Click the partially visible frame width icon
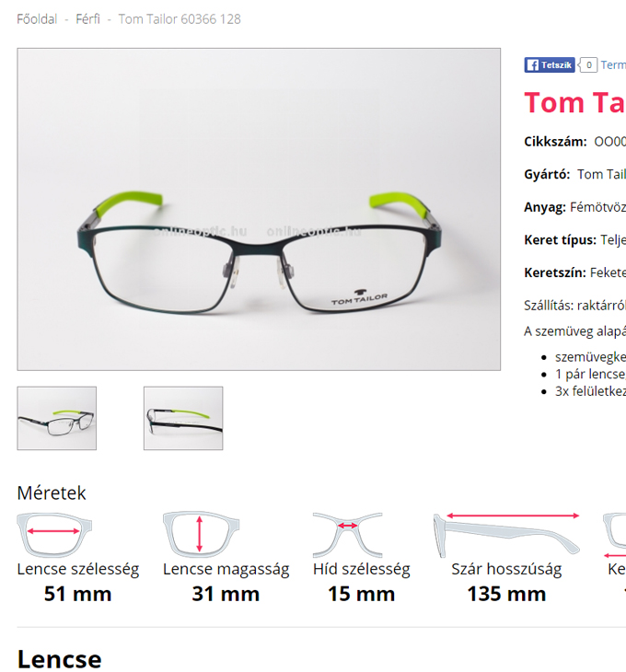This screenshot has height=672, width=626. 614,536
